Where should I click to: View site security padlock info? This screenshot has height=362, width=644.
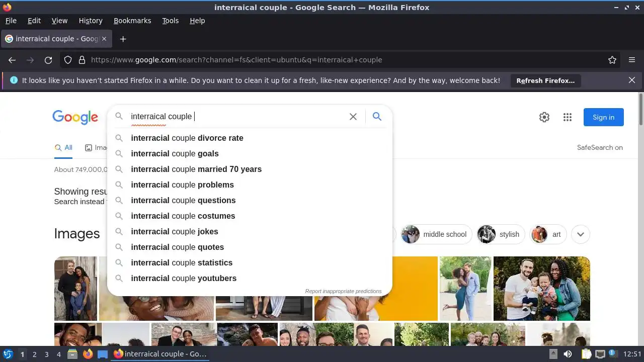tap(82, 60)
